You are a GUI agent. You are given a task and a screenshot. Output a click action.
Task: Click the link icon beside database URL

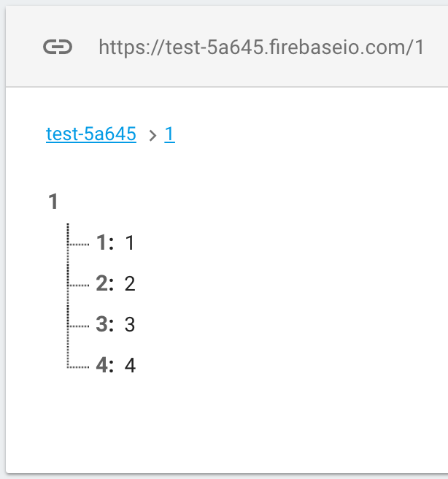(58, 47)
